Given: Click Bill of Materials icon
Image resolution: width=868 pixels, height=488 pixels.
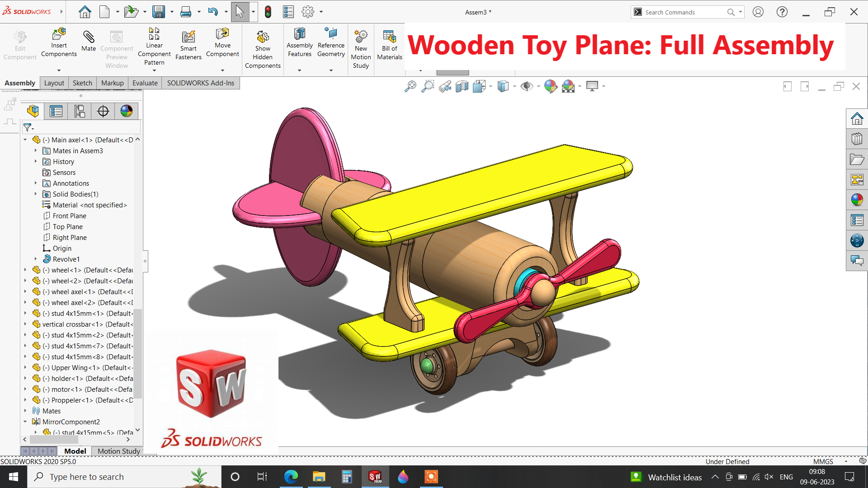Looking at the screenshot, I should point(389,36).
